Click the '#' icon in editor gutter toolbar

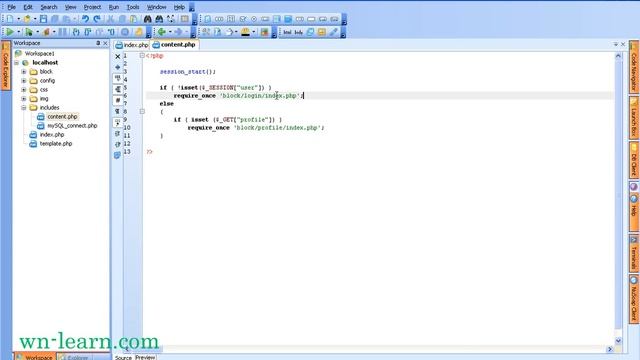(x=118, y=100)
